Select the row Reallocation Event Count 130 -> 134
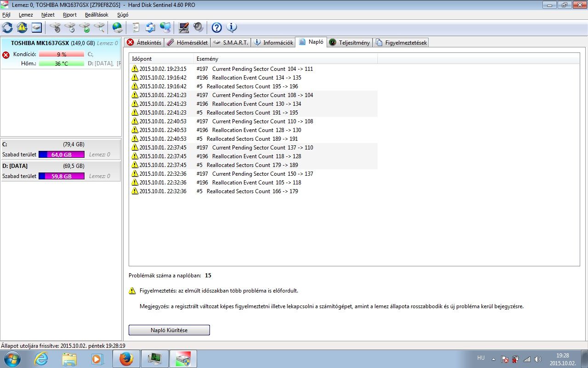This screenshot has height=368, width=588. [x=254, y=103]
